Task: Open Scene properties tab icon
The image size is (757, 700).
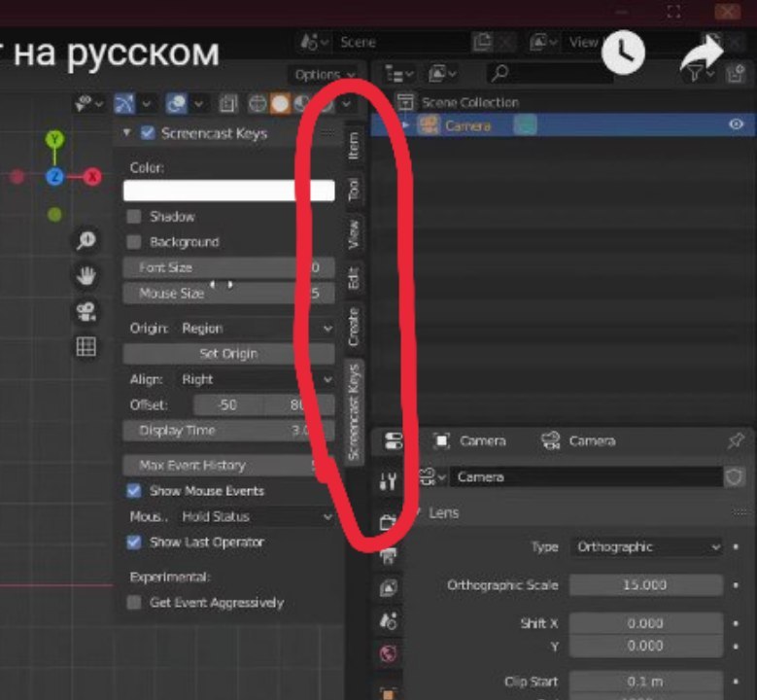Action: pyautogui.click(x=388, y=621)
